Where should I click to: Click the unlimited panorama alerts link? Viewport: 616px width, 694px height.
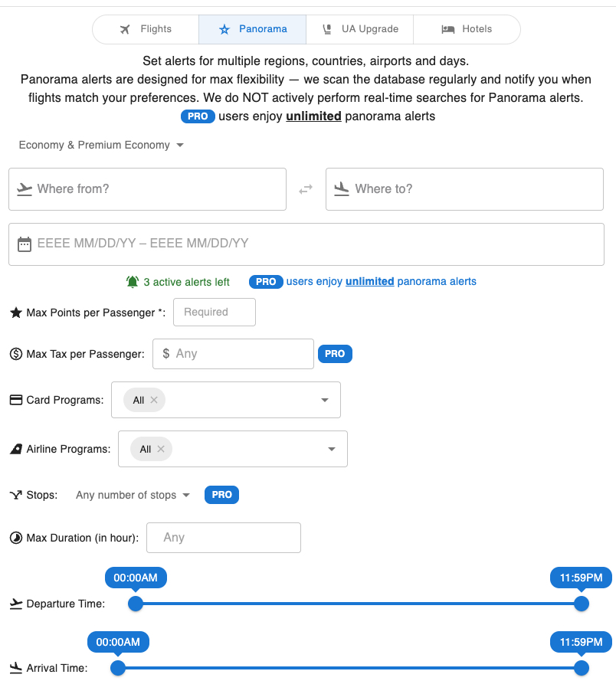click(369, 281)
